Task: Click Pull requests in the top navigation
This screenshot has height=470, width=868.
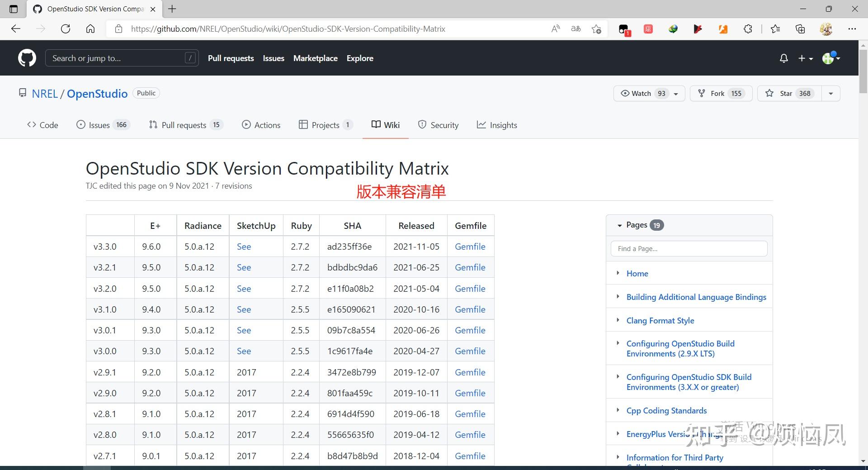Action: tap(231, 58)
